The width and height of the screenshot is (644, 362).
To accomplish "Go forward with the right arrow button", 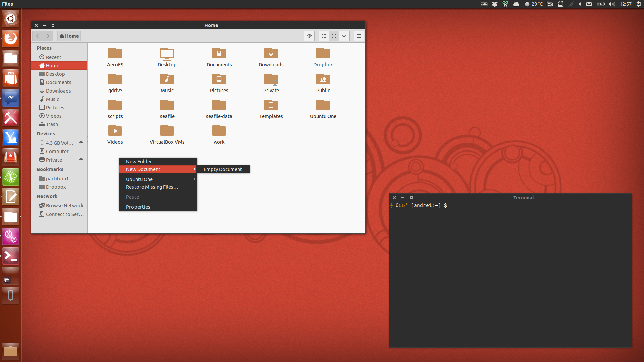I will coord(48,36).
